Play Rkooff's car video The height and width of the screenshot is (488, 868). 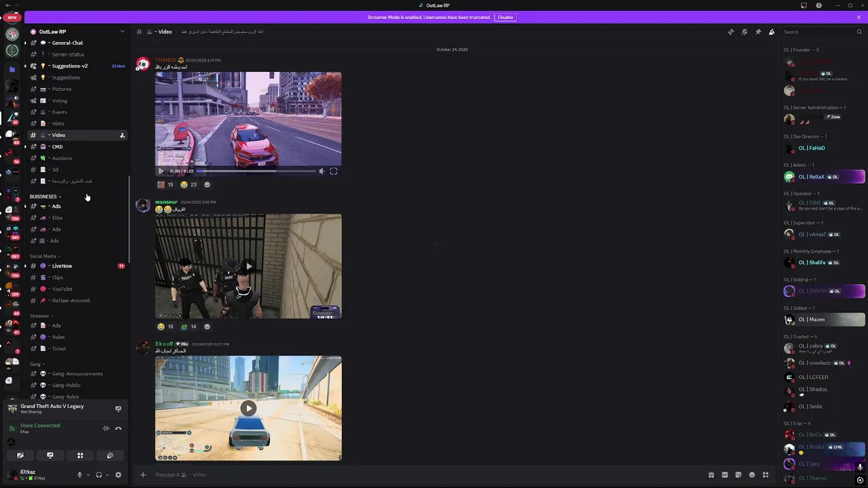pyautogui.click(x=249, y=408)
